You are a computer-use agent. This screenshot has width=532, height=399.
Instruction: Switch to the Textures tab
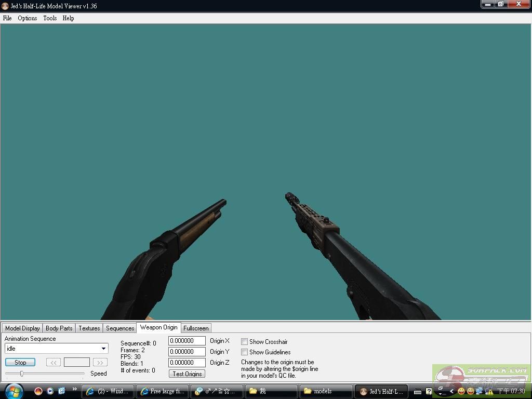89,328
